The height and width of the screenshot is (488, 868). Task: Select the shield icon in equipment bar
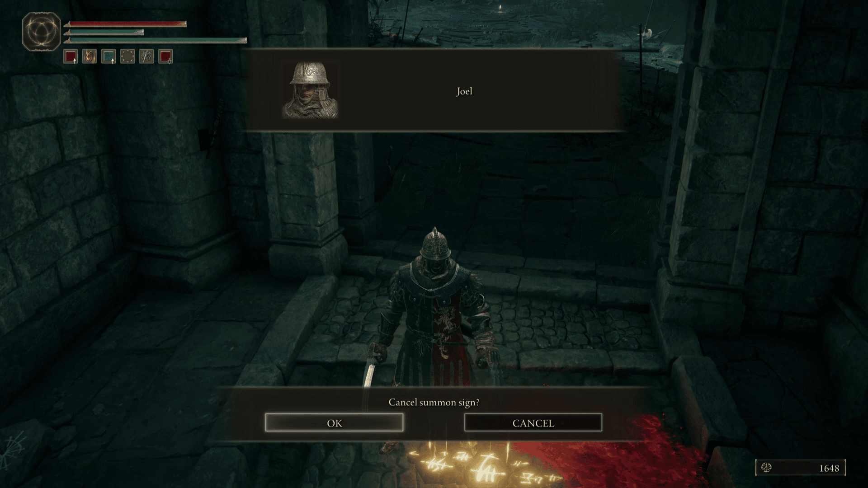tap(128, 56)
